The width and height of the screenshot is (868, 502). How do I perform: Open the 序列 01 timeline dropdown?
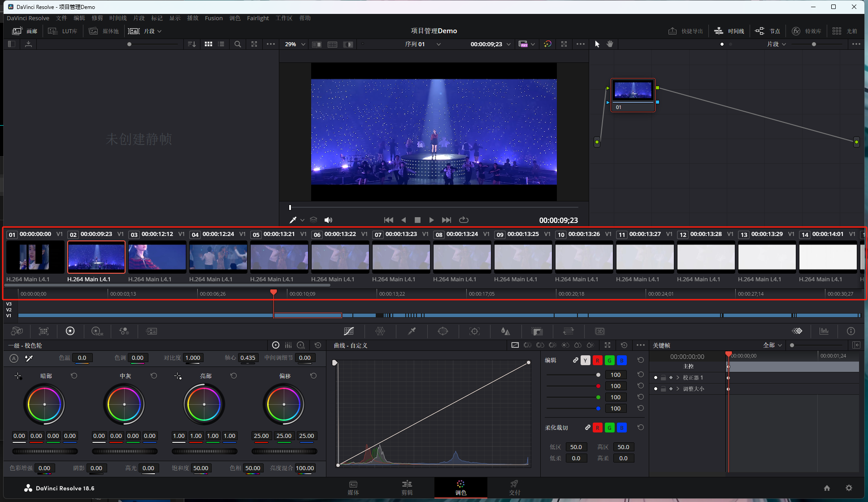pyautogui.click(x=423, y=44)
